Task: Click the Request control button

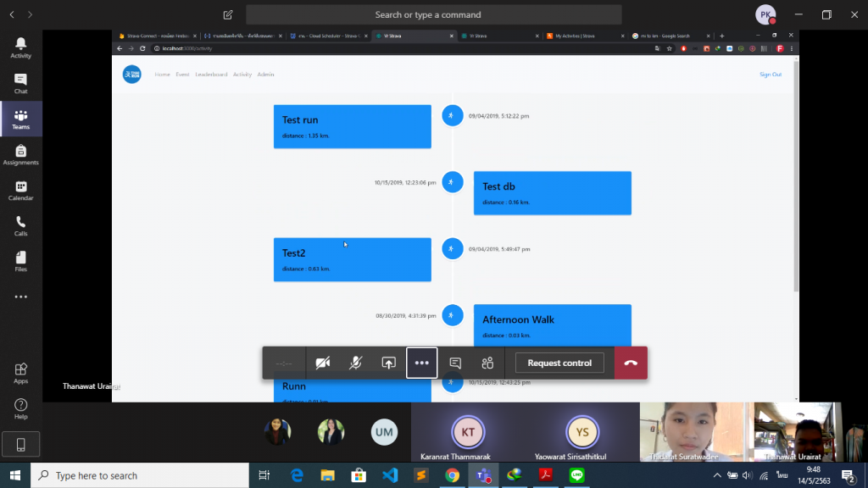Action: (559, 363)
